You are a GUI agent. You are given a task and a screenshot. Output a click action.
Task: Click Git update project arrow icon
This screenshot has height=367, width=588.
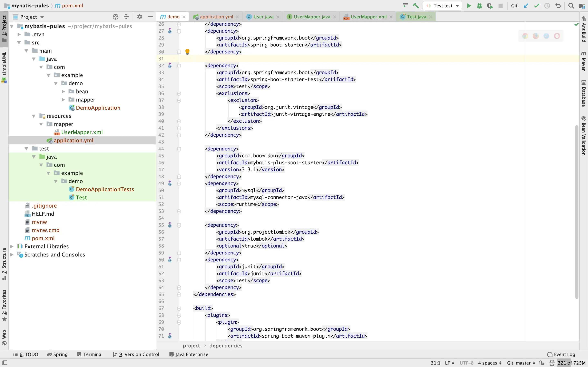(526, 6)
